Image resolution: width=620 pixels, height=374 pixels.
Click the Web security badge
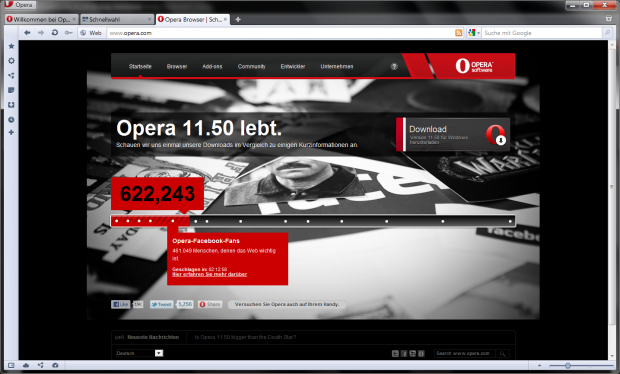91,33
